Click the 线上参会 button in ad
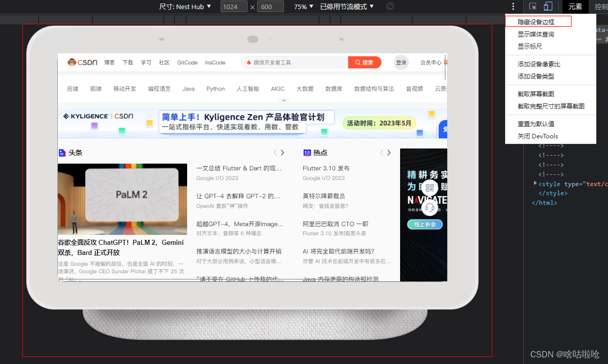The width and height of the screenshot is (608, 364). tap(425, 225)
